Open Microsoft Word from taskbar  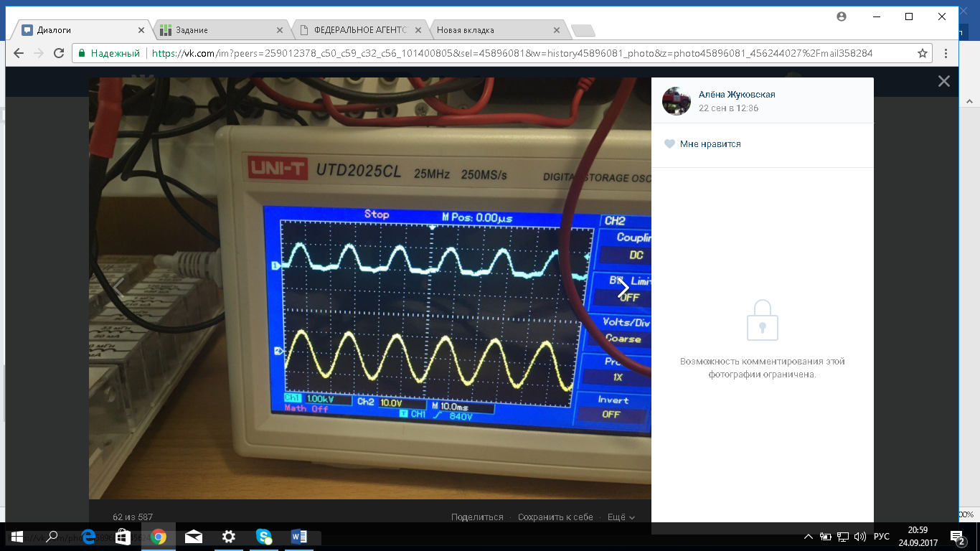(299, 537)
